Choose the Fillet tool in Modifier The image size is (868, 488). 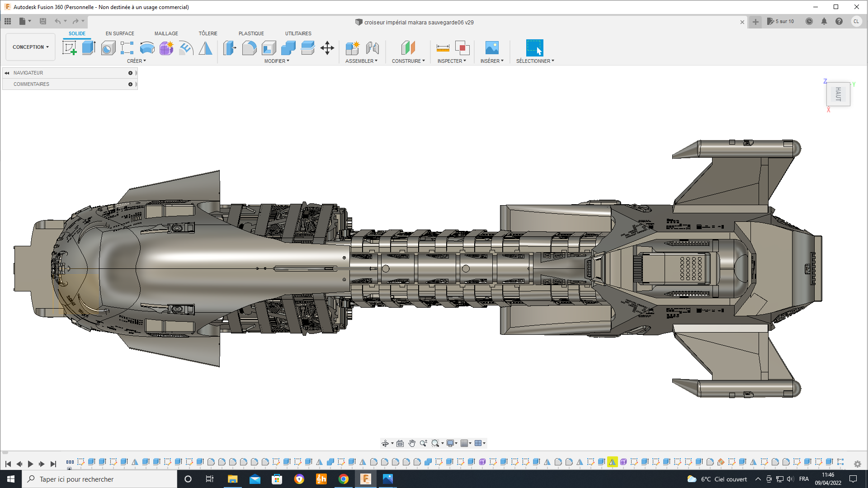[249, 48]
